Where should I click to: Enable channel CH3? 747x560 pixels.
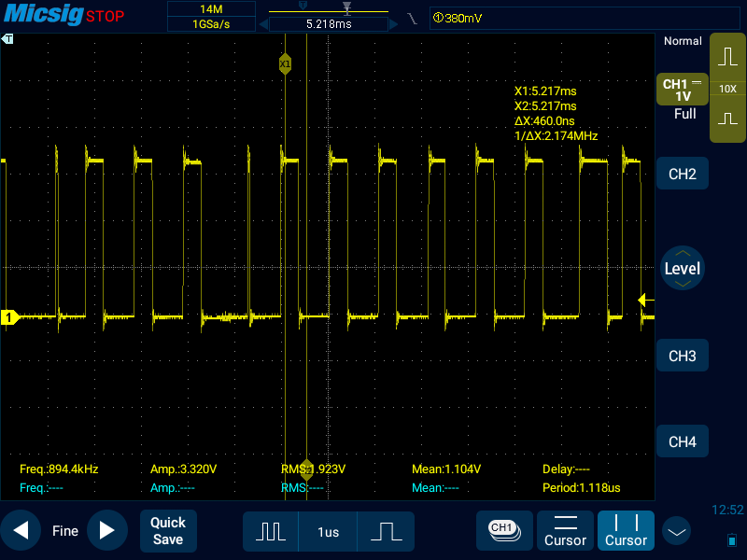click(x=683, y=356)
